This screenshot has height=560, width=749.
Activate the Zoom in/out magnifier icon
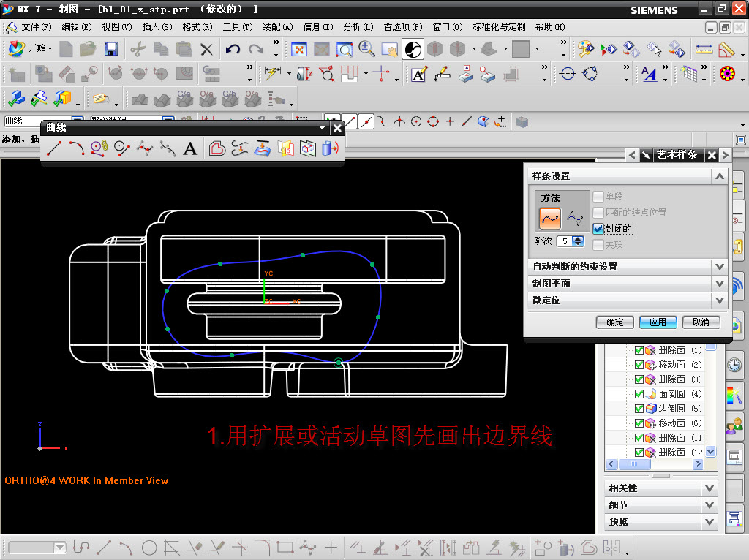pos(366,49)
